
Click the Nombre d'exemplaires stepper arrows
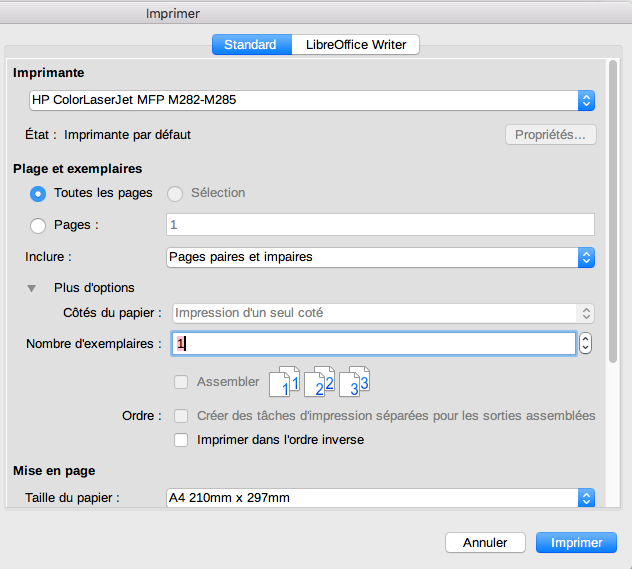pyautogui.click(x=586, y=343)
